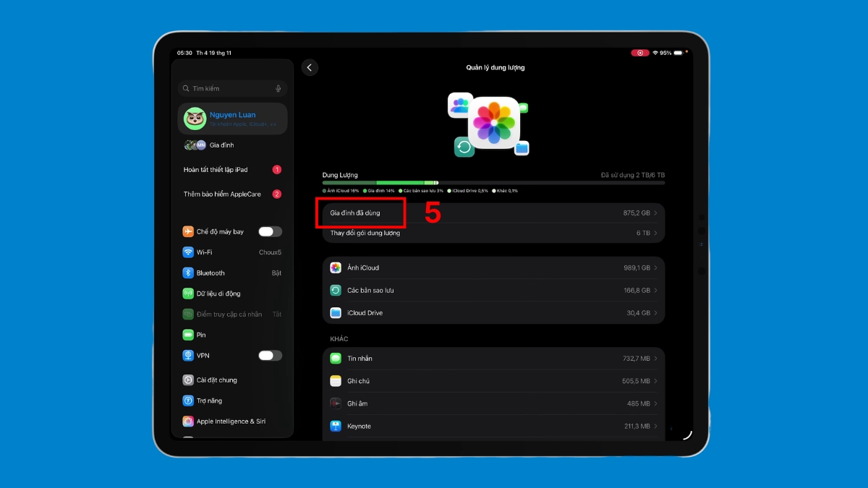Tap the 875,2 GB family usage value
The image size is (868, 488).
637,213
